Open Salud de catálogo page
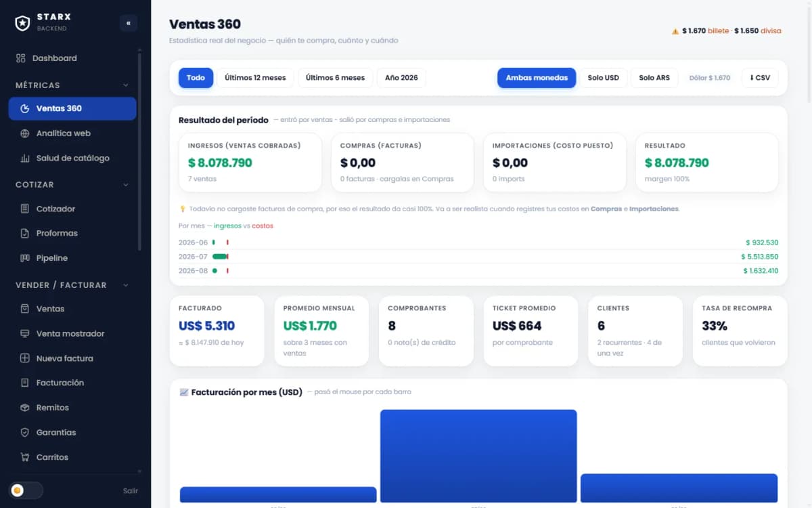812x508 pixels. [72, 158]
